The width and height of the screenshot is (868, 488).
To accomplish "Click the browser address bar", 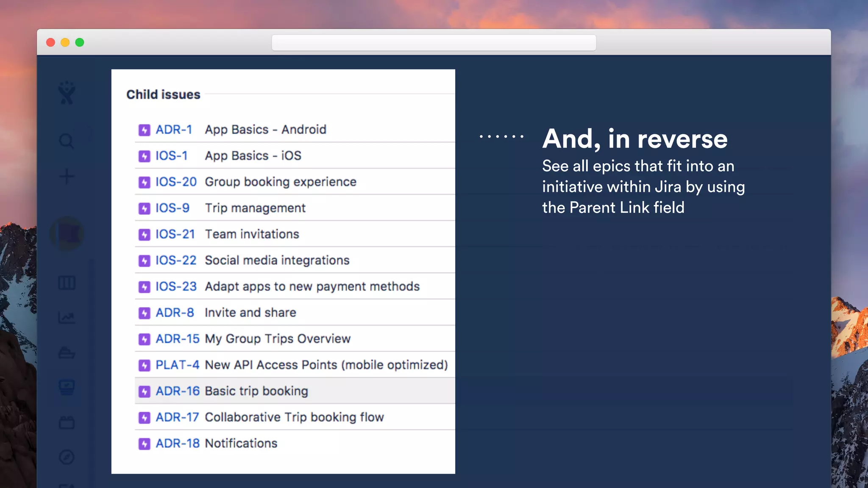I will (434, 43).
